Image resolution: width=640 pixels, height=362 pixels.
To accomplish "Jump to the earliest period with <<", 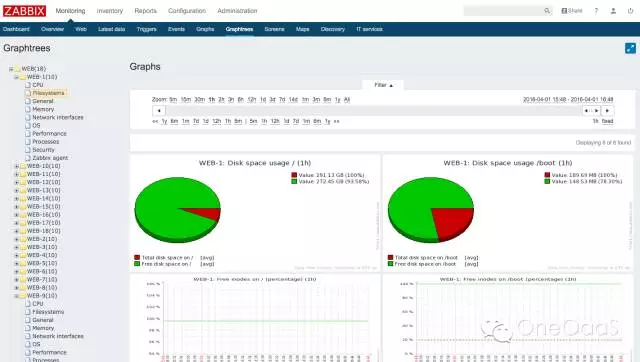I will (155, 122).
